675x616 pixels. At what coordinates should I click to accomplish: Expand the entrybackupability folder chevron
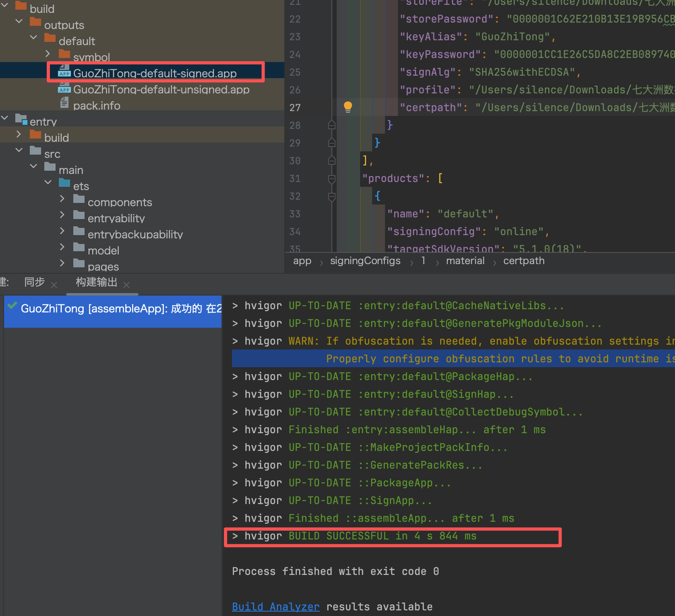pos(62,231)
